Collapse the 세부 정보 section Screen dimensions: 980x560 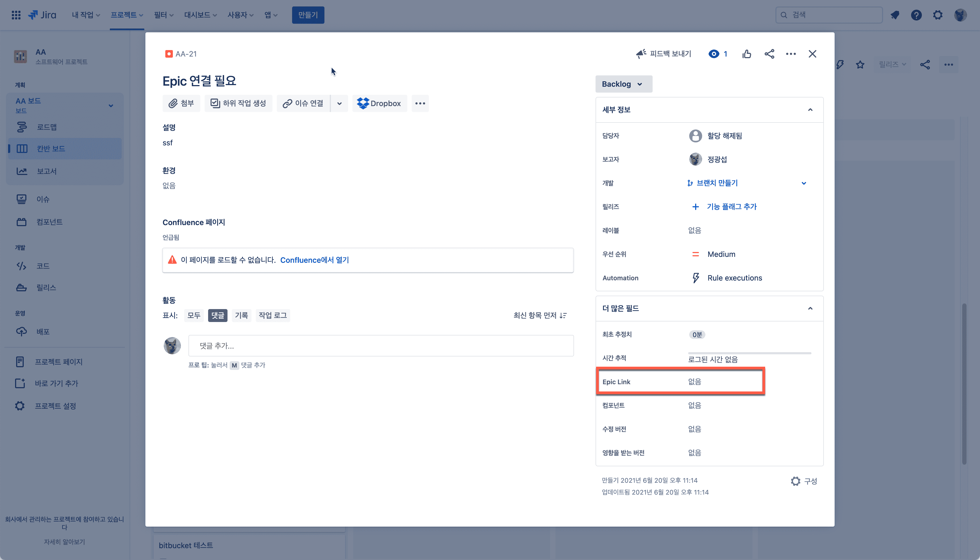(810, 110)
